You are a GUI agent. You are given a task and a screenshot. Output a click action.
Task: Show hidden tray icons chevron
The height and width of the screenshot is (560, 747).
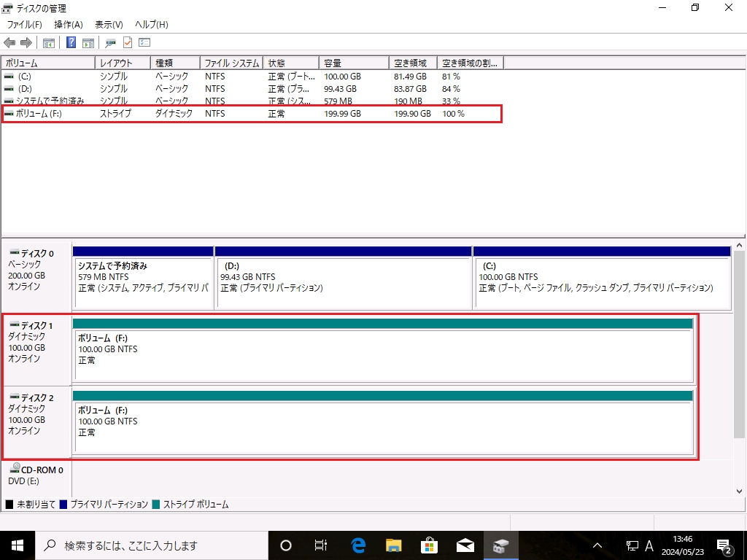click(x=597, y=545)
